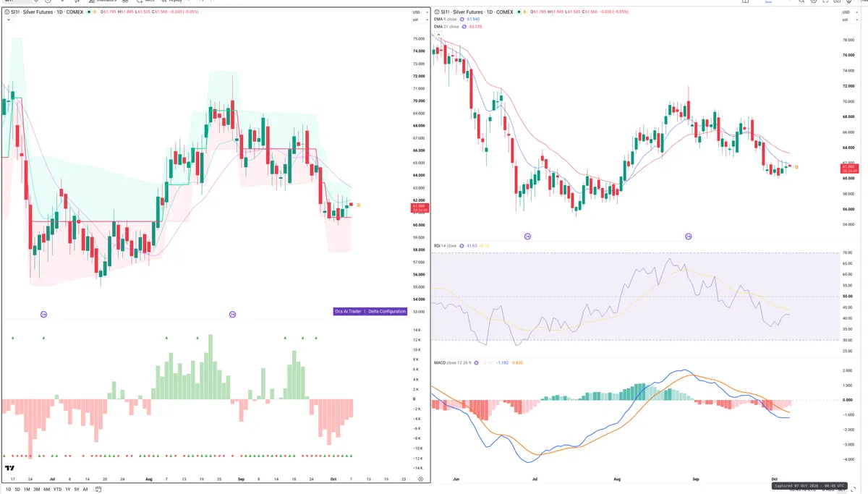Select the YTD time range button
This screenshot has width=868, height=494.
57,490
